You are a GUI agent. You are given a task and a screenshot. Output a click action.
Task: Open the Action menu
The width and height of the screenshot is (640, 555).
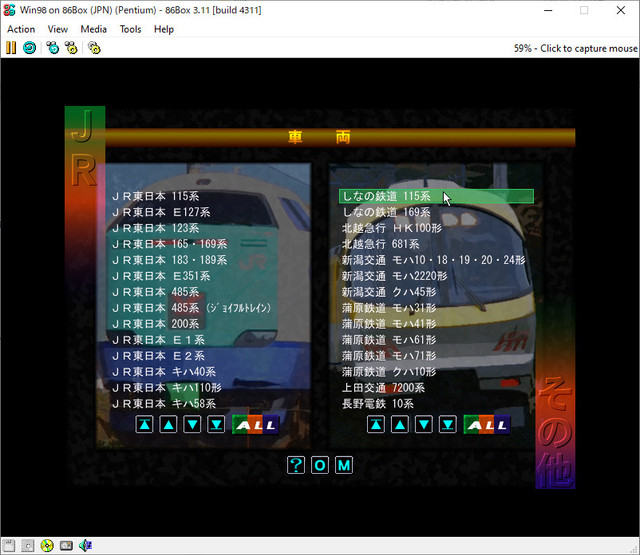[x=21, y=29]
